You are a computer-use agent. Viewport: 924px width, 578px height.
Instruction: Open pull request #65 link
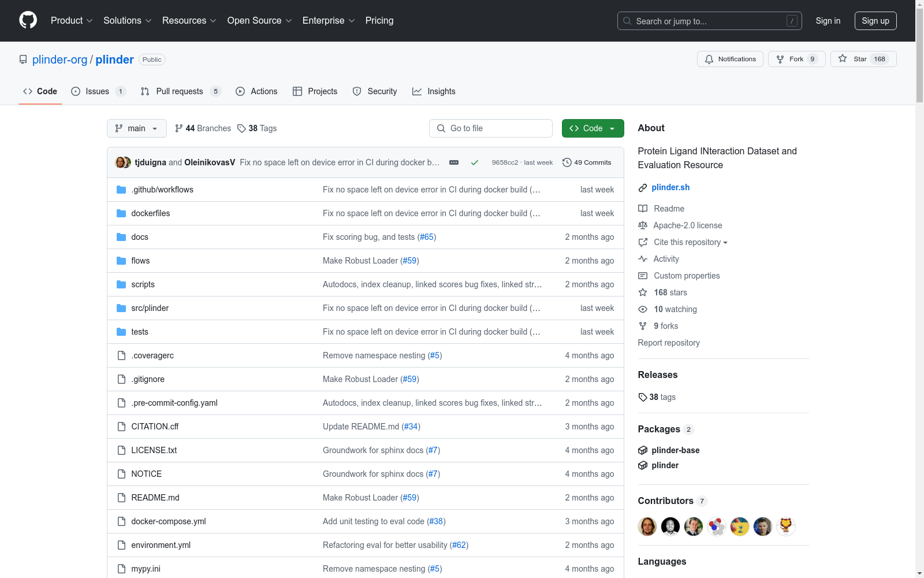tap(427, 237)
